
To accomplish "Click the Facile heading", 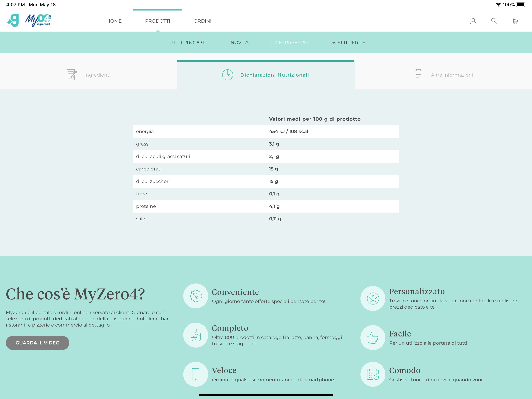I will [x=400, y=334].
